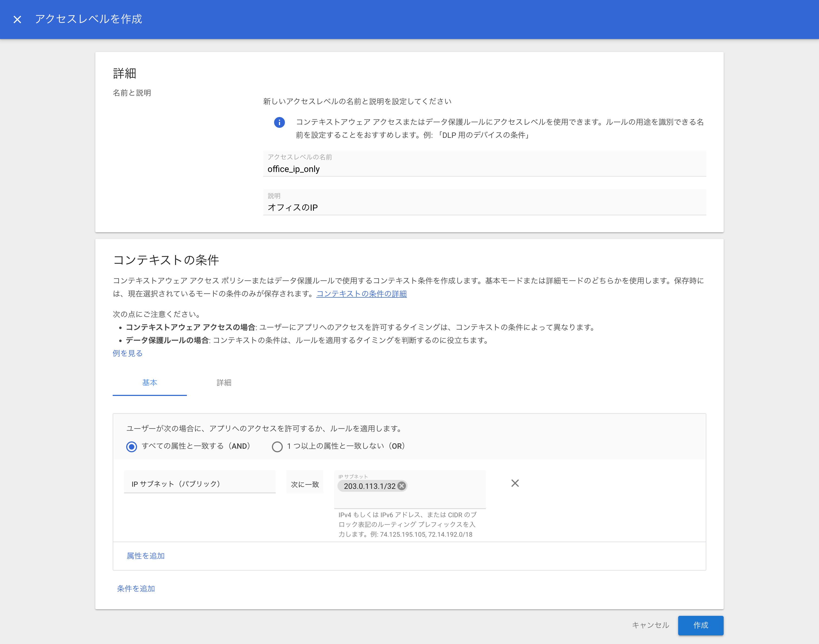
Task: Click the 例を見る link
Action: pos(127,353)
